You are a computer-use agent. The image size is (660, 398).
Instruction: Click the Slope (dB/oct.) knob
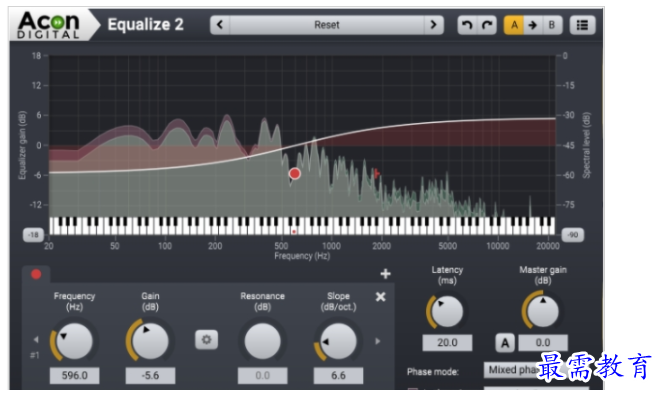pyautogui.click(x=338, y=341)
